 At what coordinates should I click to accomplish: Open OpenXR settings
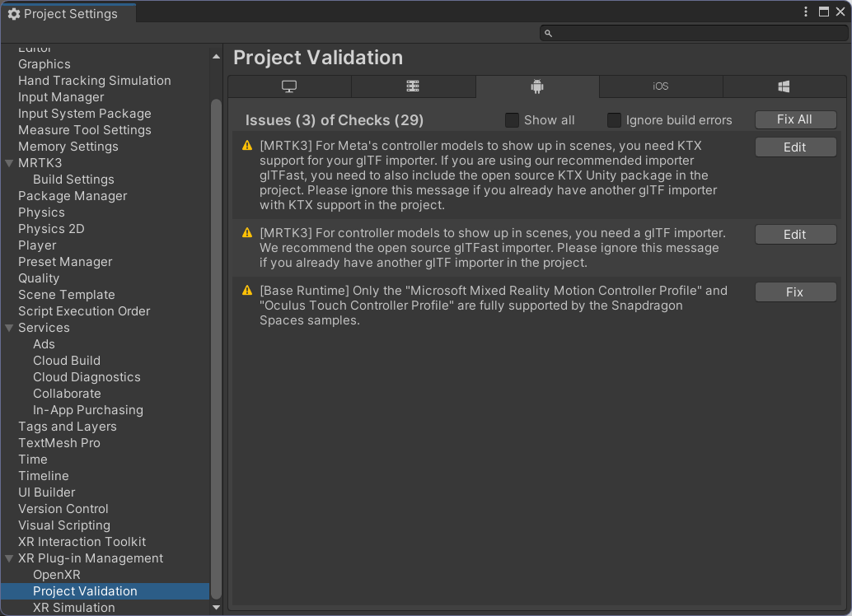click(57, 575)
